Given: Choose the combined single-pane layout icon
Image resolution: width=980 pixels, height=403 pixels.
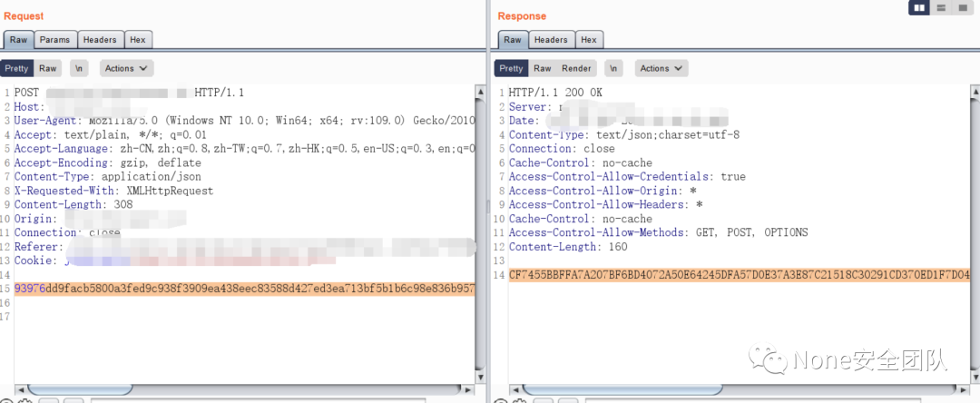Looking at the screenshot, I should [x=962, y=7].
